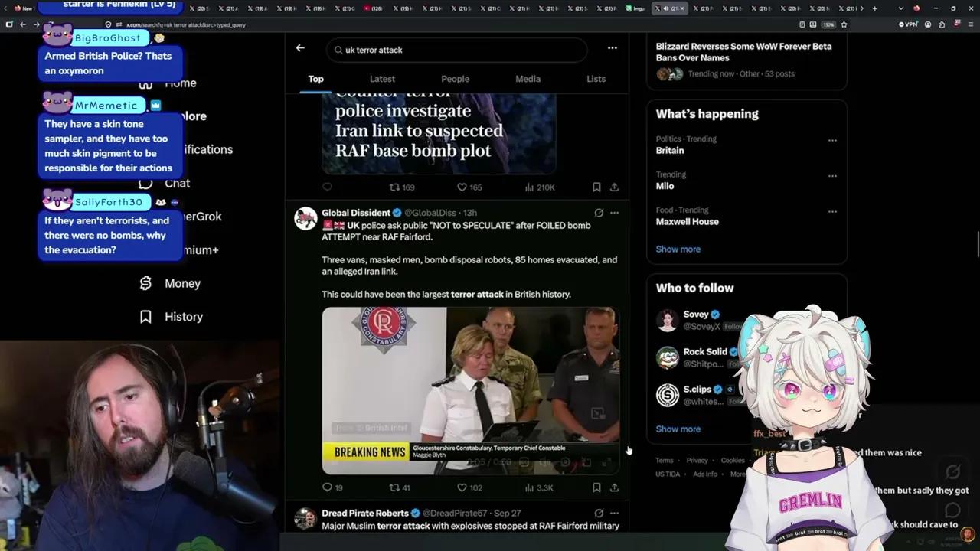Like Global Dissident post with 102 likes
The image size is (980, 551).
coord(469,487)
